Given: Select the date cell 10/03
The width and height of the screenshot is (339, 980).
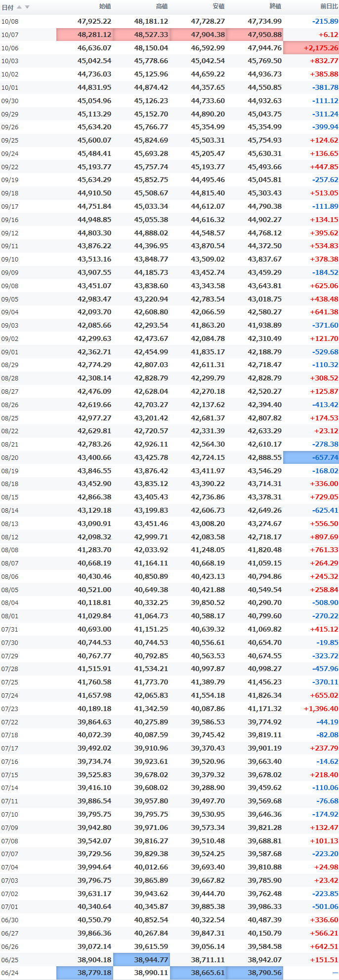Looking at the screenshot, I should coord(10,61).
